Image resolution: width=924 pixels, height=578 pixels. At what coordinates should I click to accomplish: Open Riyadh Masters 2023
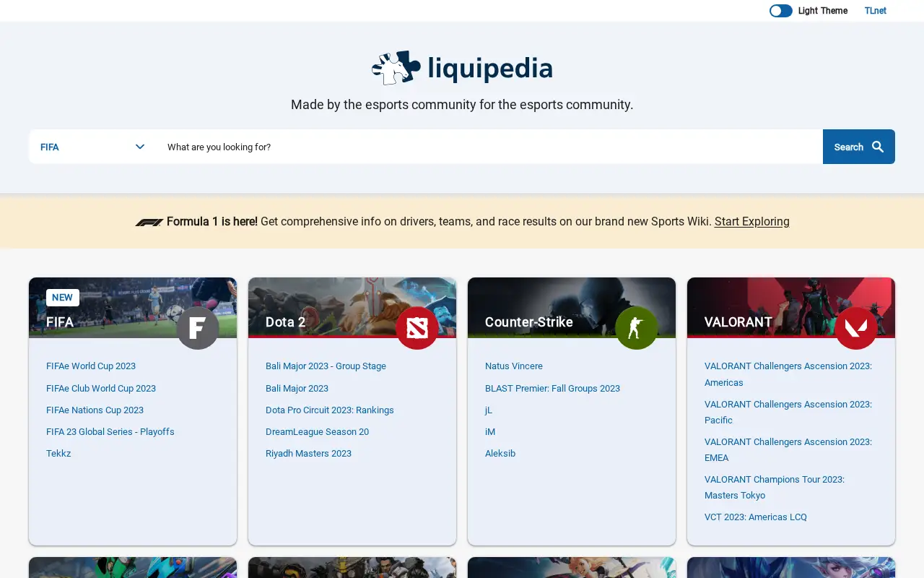click(308, 453)
